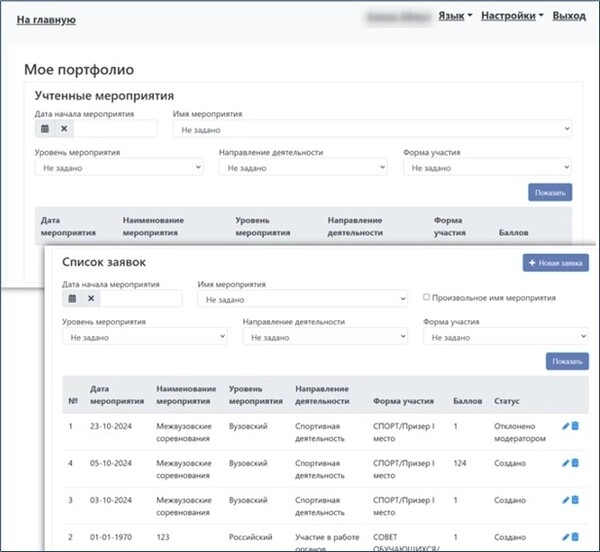Click the trash delete icon for request 1

pyautogui.click(x=575, y=427)
